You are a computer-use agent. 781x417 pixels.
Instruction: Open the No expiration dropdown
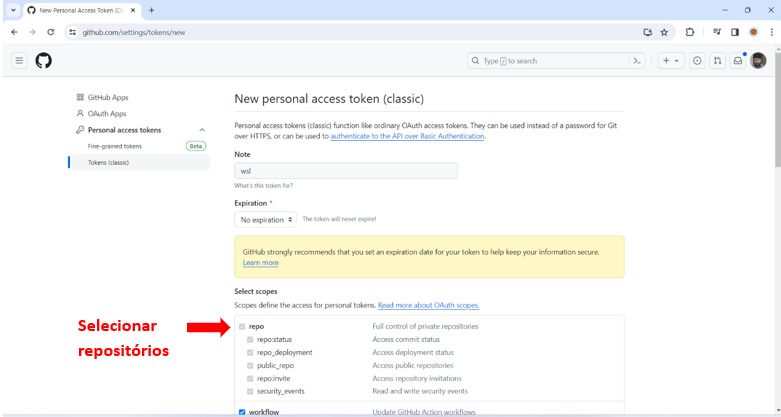click(x=265, y=220)
